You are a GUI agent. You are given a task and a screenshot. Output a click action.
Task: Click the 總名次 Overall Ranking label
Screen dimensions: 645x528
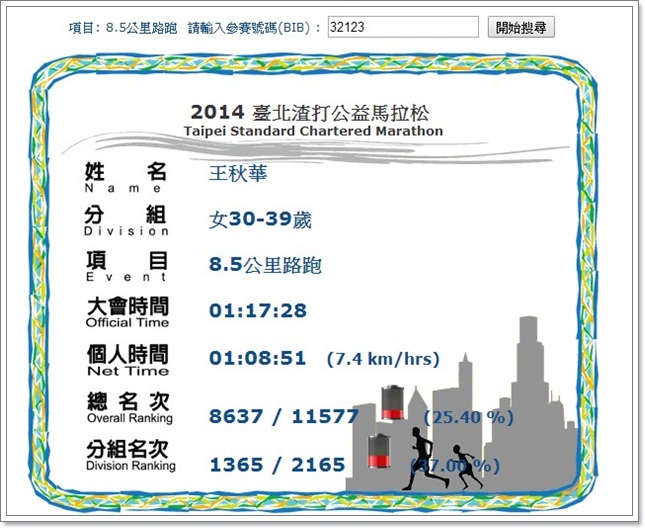tap(130, 408)
